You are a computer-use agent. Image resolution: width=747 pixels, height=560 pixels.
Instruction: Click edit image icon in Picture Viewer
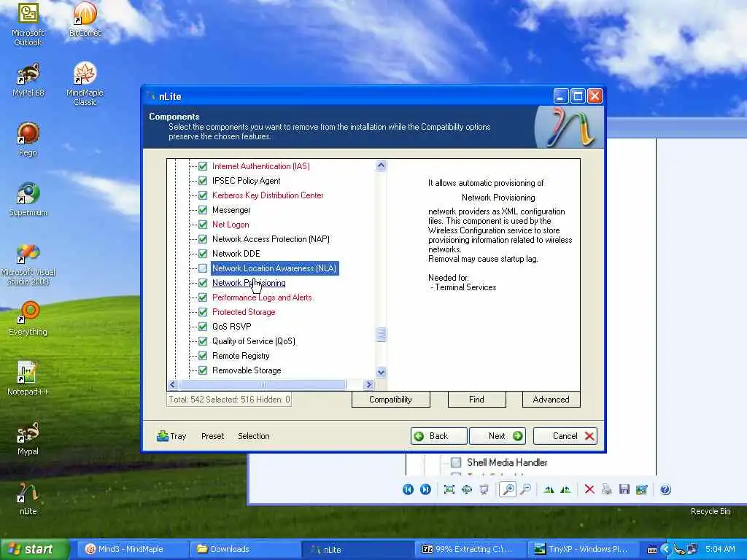coord(642,489)
